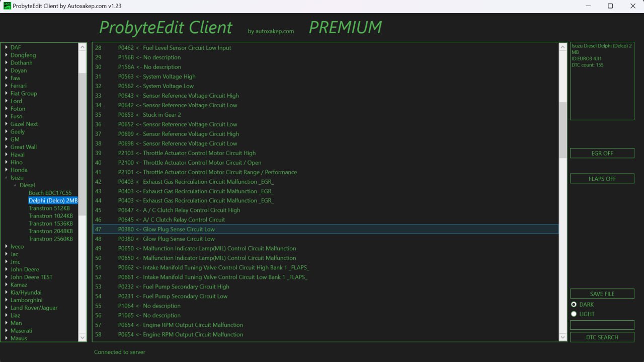Select Bosch EDC17C55 in the tree
The height and width of the screenshot is (362, 644).
50,193
